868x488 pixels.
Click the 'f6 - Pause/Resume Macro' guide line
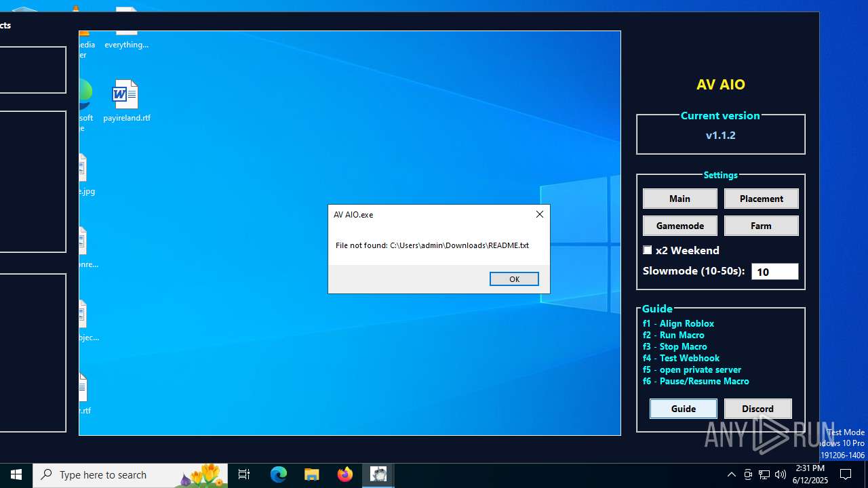(696, 381)
